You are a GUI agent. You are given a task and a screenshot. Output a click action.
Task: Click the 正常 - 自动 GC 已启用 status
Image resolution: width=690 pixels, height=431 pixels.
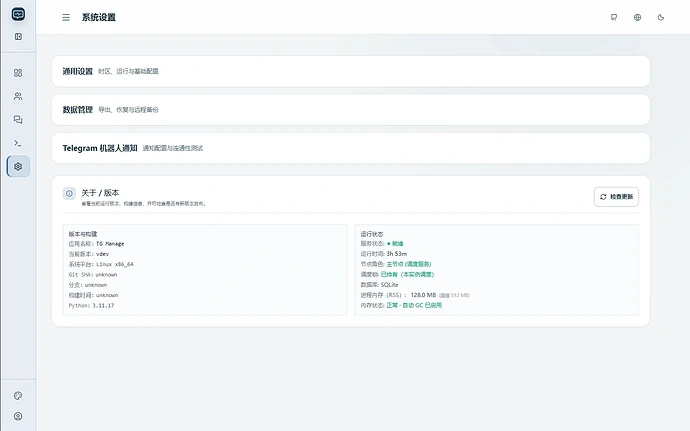tap(414, 305)
